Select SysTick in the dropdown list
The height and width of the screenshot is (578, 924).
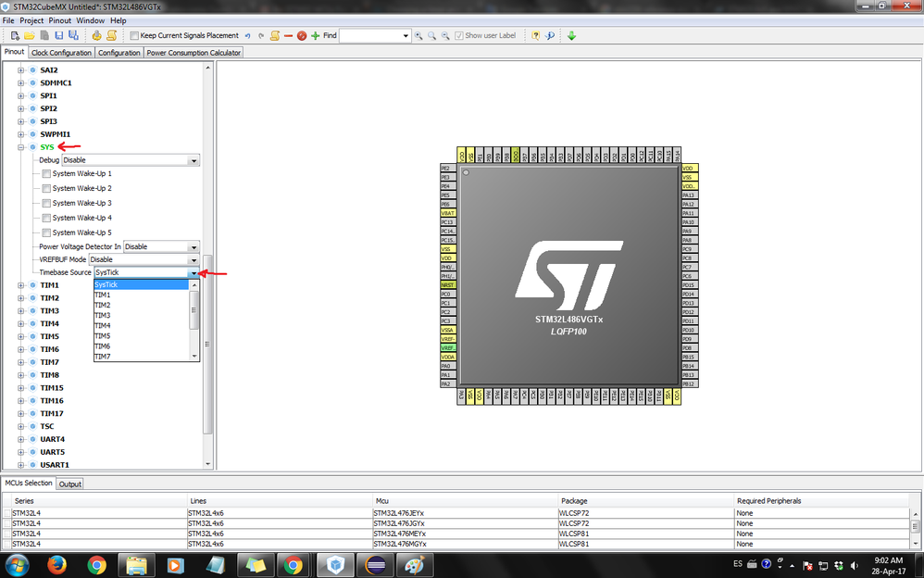click(x=142, y=284)
